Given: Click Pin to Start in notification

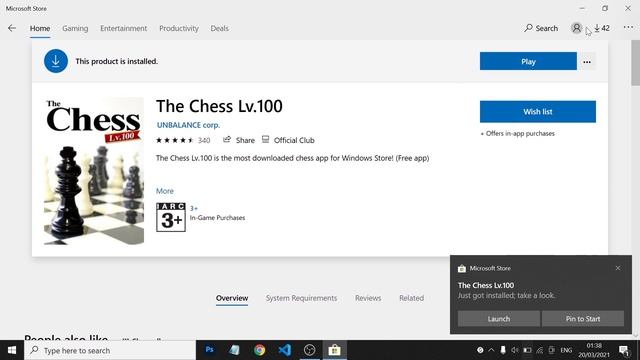Looking at the screenshot, I should [x=583, y=319].
